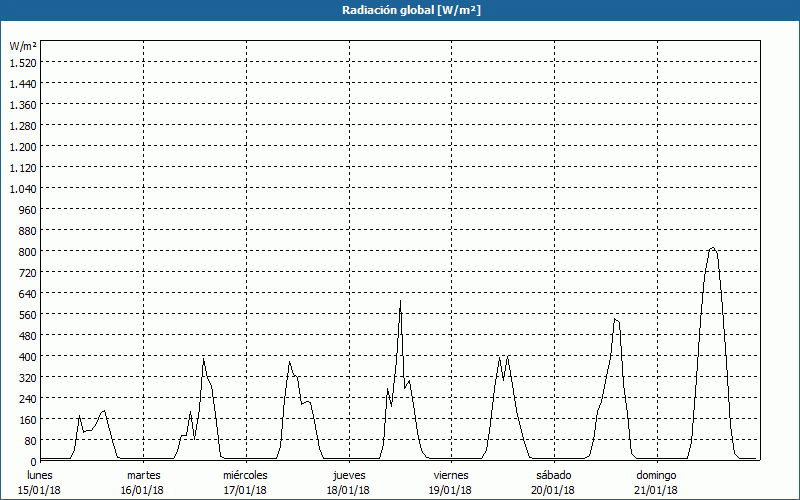Click the 16/01/18 date label

click(x=142, y=490)
